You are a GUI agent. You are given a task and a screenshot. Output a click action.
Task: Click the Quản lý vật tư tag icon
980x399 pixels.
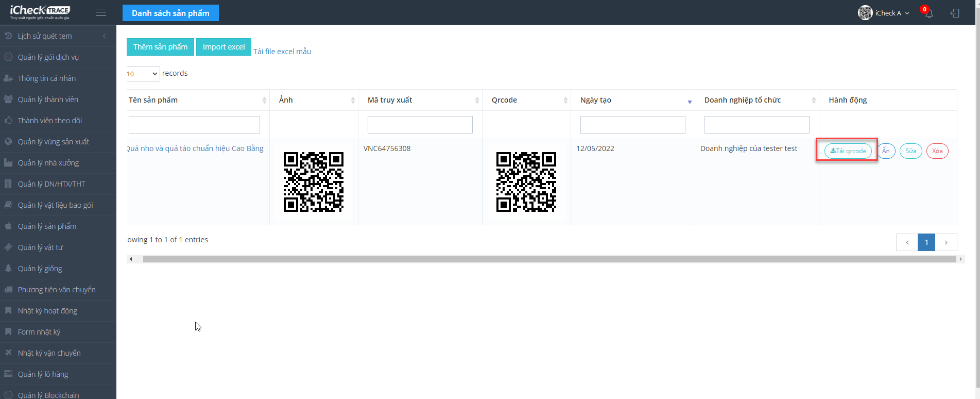8,247
